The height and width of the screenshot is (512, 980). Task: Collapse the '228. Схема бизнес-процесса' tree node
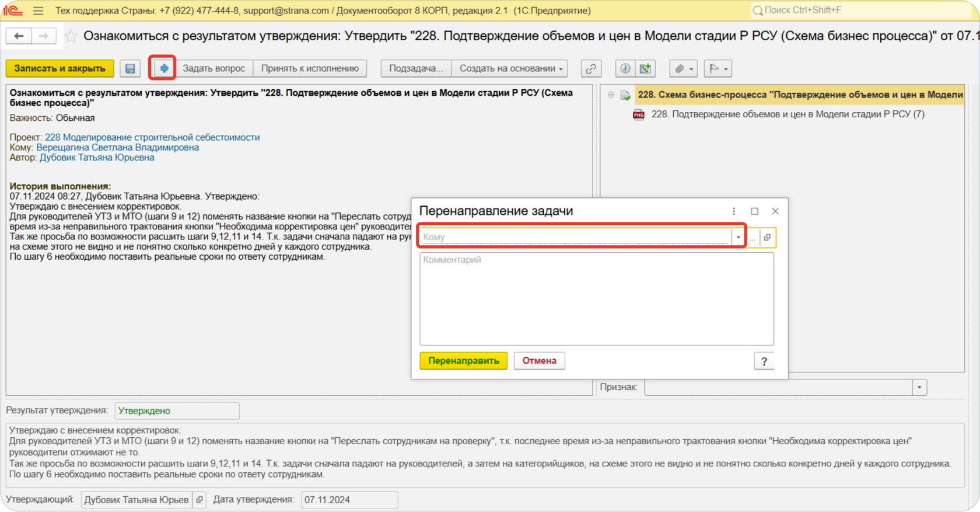[x=611, y=95]
